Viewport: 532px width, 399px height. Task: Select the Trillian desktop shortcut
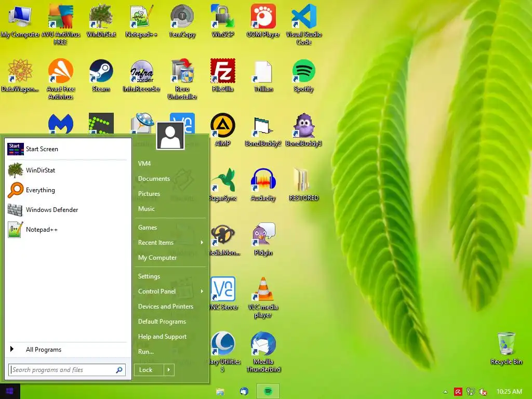[x=263, y=75]
